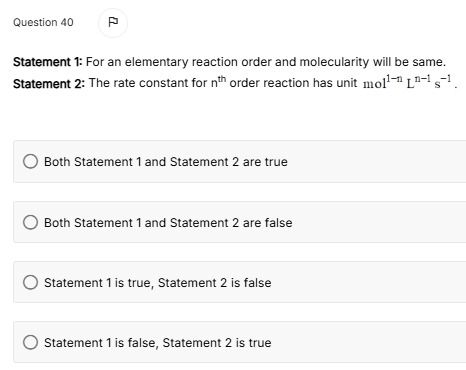Click empty area of second option card
466x370 pixels.
379,222
